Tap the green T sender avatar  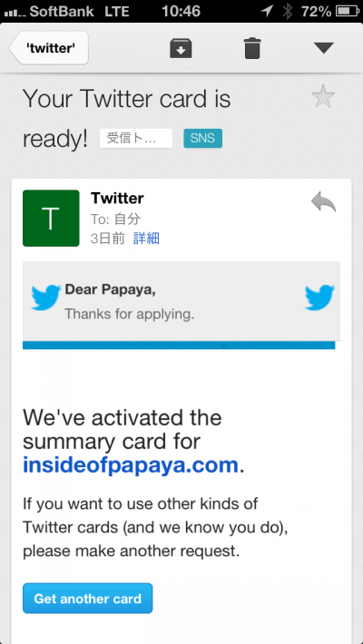[x=51, y=218]
